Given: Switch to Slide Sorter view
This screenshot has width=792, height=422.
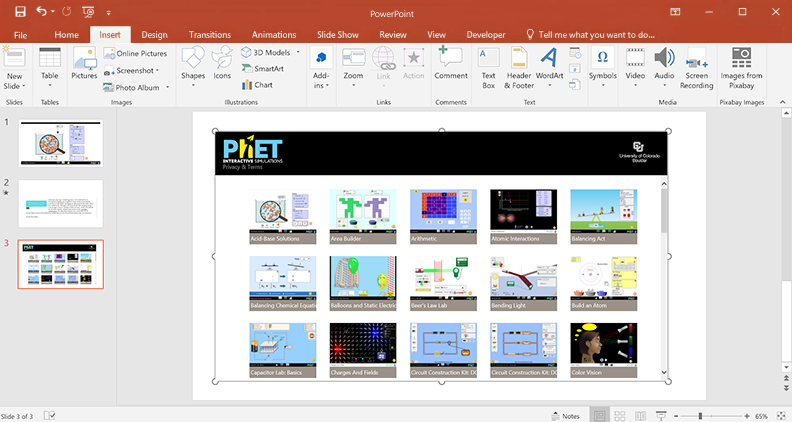Looking at the screenshot, I should [620, 416].
